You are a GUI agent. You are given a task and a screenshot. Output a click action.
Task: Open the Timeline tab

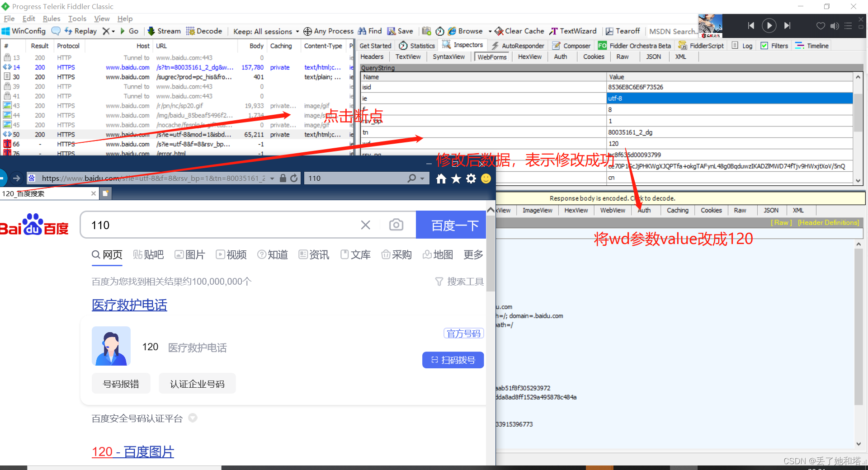tap(812, 46)
